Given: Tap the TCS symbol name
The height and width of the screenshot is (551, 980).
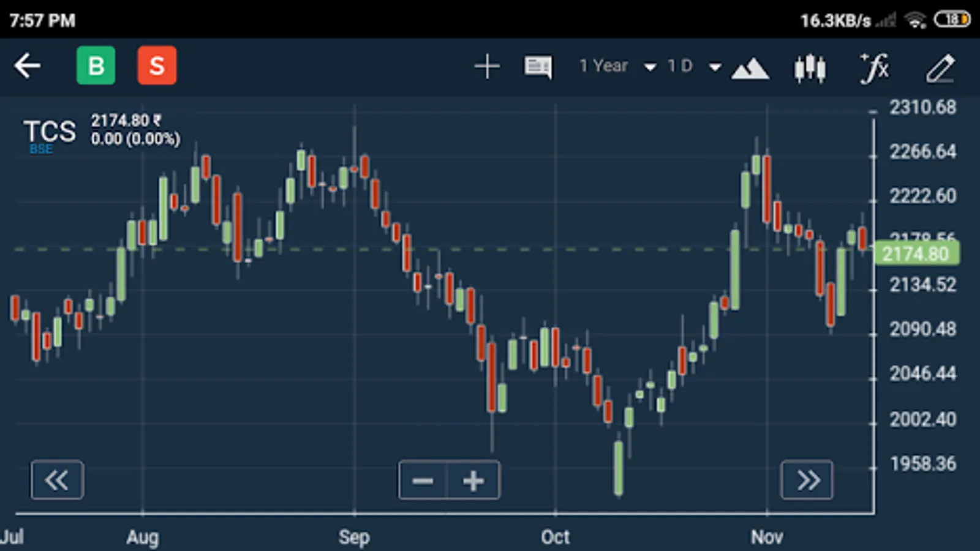Looking at the screenshot, I should [50, 131].
